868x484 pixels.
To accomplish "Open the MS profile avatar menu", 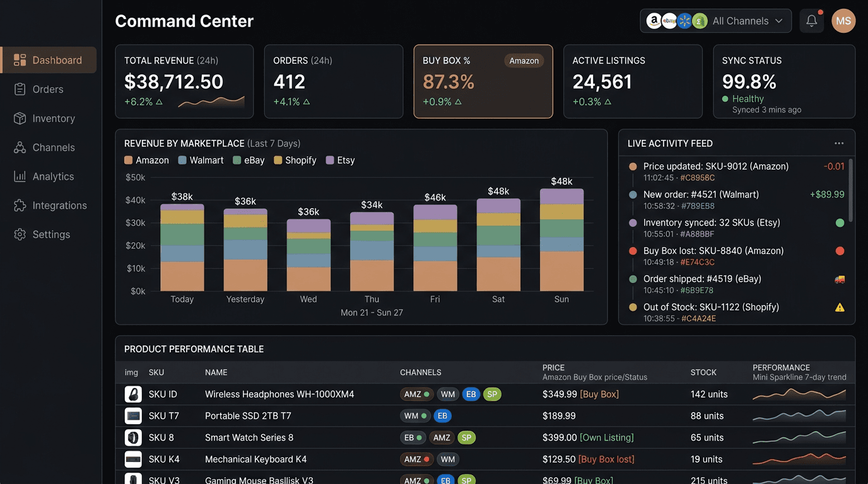I will pyautogui.click(x=843, y=21).
